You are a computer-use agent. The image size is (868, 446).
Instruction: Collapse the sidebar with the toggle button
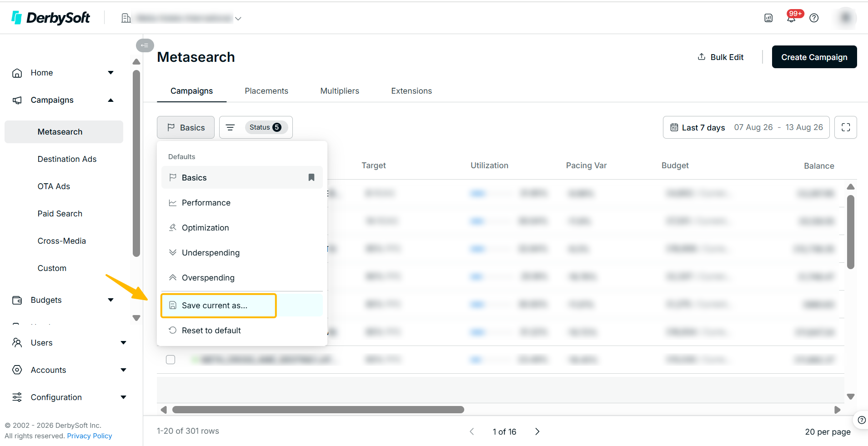(145, 45)
